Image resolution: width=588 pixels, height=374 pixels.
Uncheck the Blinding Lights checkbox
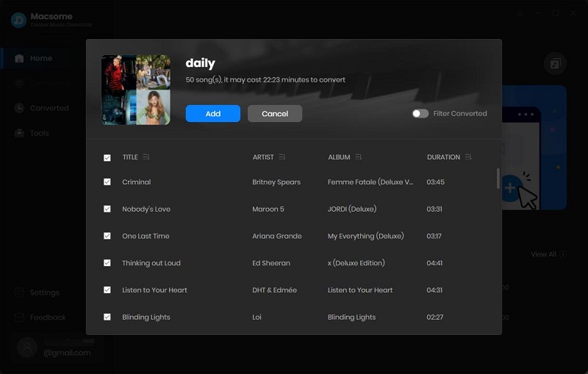pos(107,317)
